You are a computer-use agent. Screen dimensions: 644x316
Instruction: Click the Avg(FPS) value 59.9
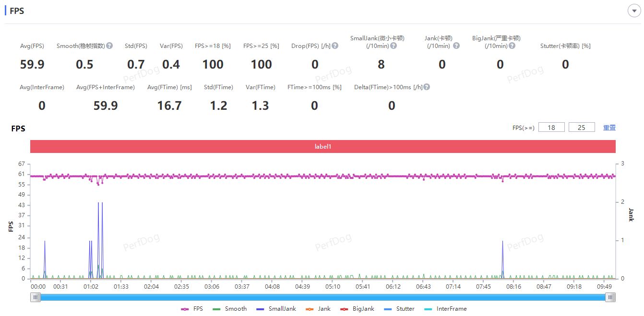(32, 64)
